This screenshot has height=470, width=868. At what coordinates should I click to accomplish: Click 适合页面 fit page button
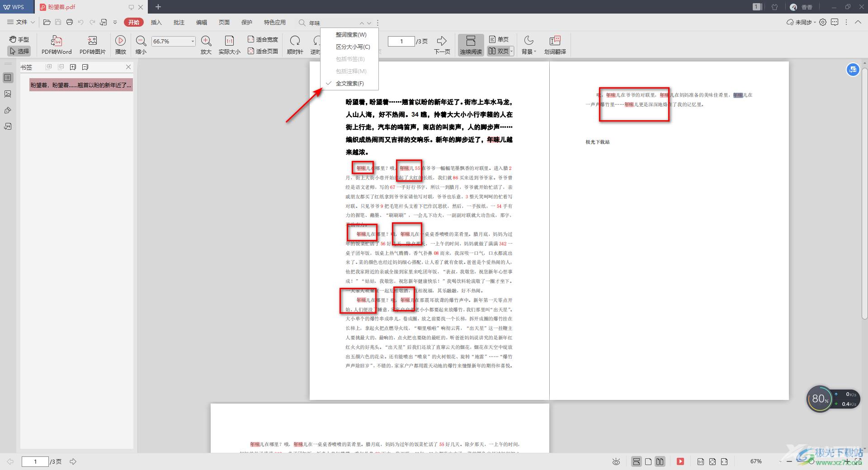click(263, 51)
